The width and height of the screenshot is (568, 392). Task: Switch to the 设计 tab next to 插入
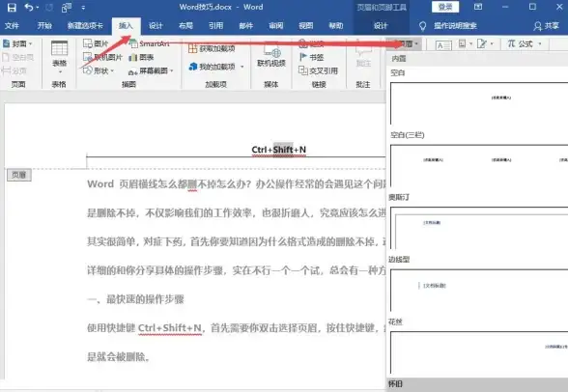click(156, 26)
